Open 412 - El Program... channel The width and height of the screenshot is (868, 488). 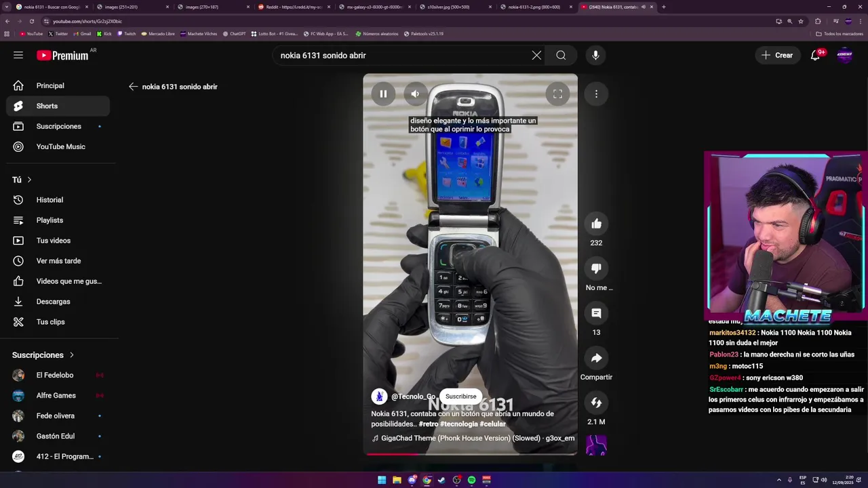[x=58, y=456]
